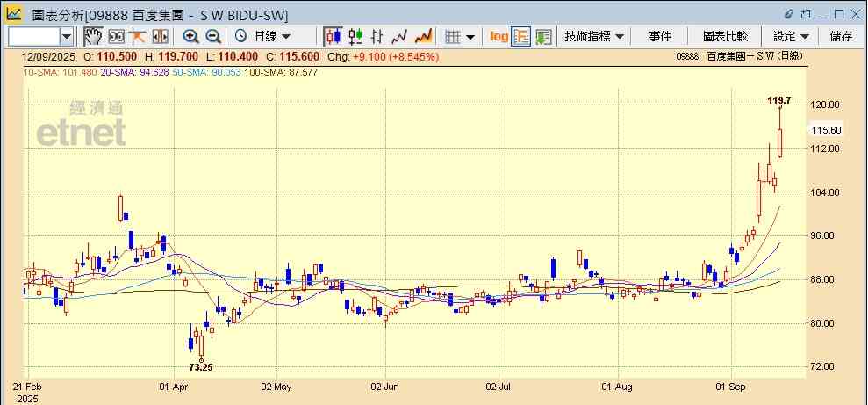868x405 pixels.
Task: Click the grid lines icon
Action: pos(454,37)
